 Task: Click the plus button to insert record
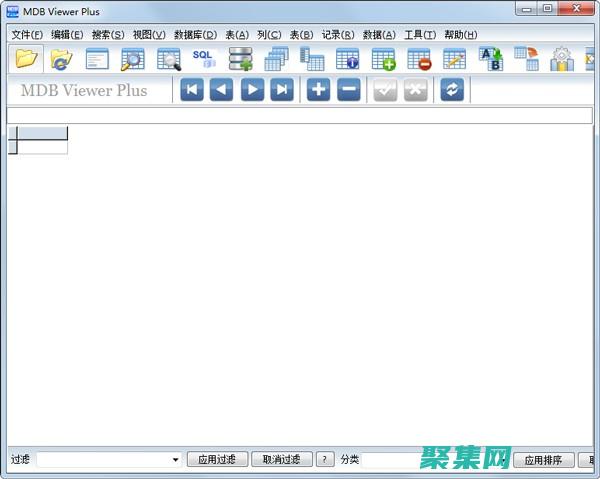(318, 90)
